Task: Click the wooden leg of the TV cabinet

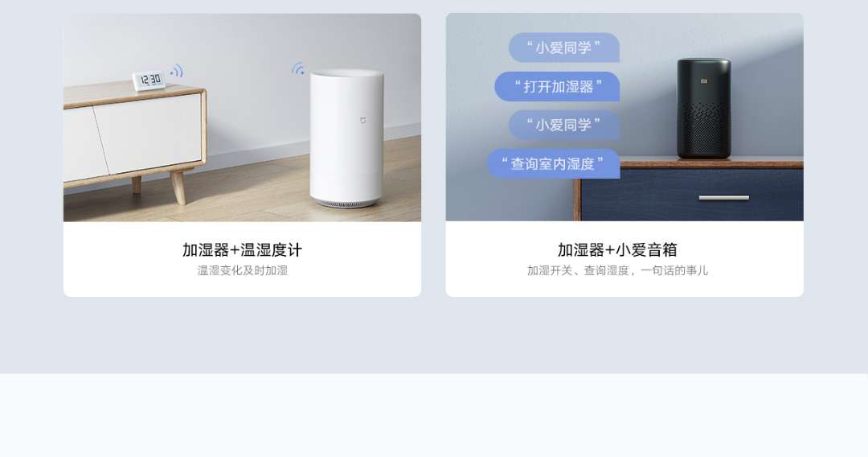Action: [x=178, y=187]
